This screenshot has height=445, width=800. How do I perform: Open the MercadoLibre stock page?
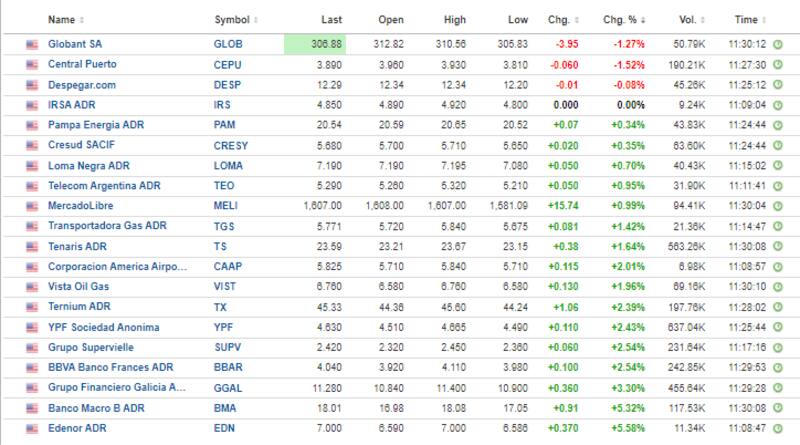tap(82, 206)
